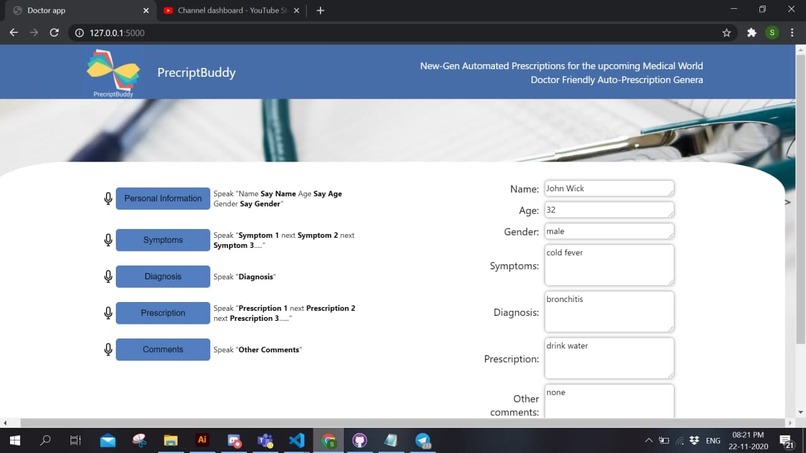Reload the current page
The height and width of the screenshot is (453, 806).
(x=54, y=33)
